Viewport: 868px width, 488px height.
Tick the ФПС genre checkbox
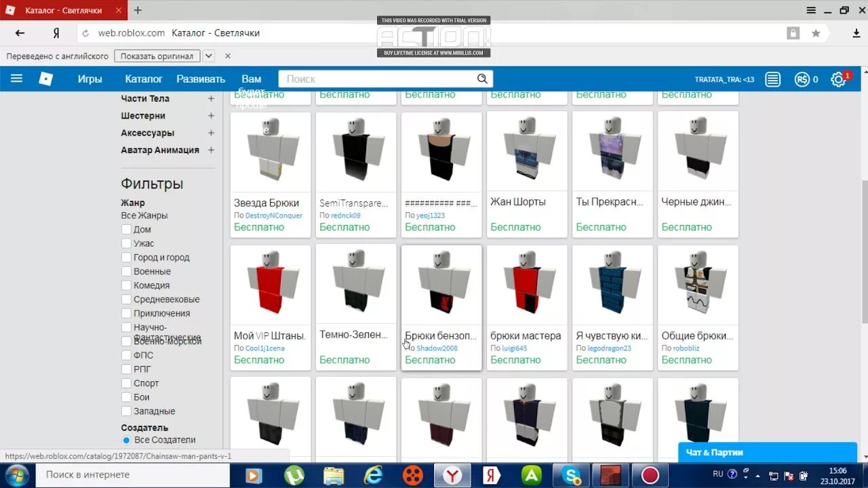pyautogui.click(x=126, y=355)
